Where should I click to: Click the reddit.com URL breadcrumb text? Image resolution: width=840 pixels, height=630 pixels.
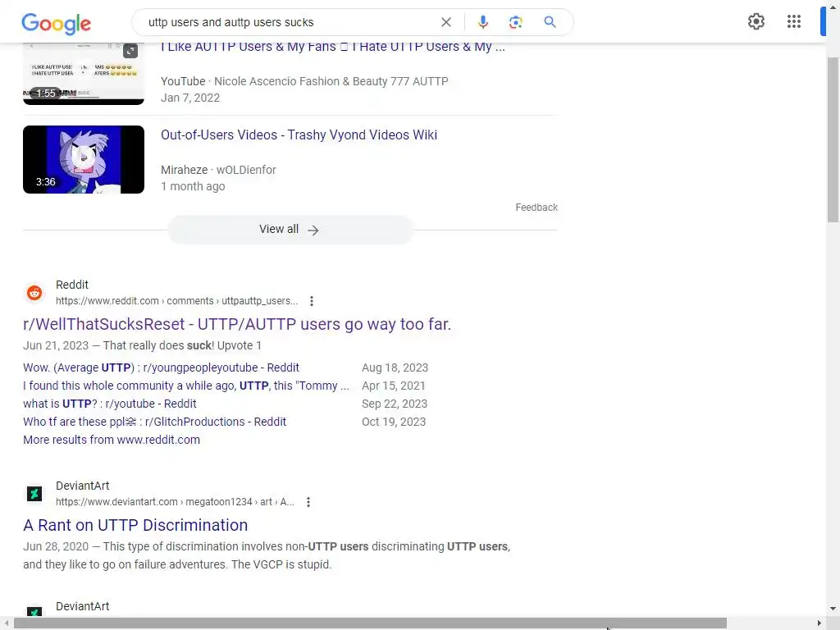tap(177, 301)
